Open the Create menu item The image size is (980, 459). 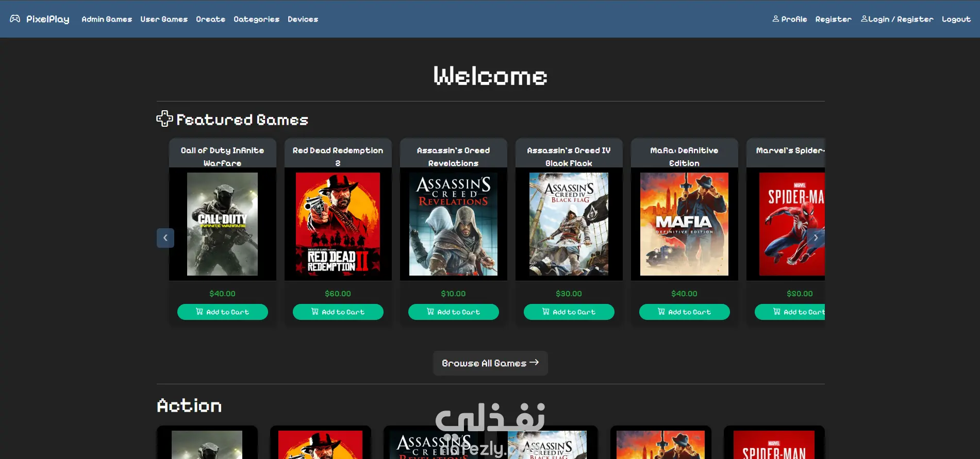point(210,19)
